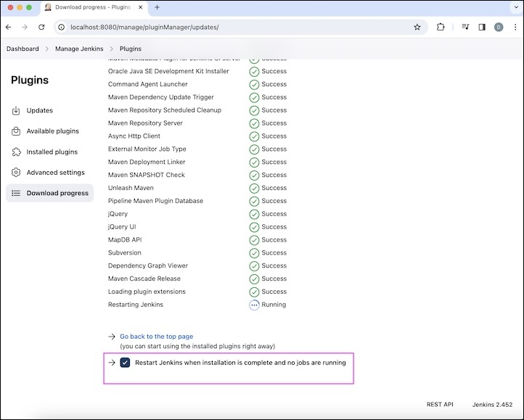Reload the page

41,27
